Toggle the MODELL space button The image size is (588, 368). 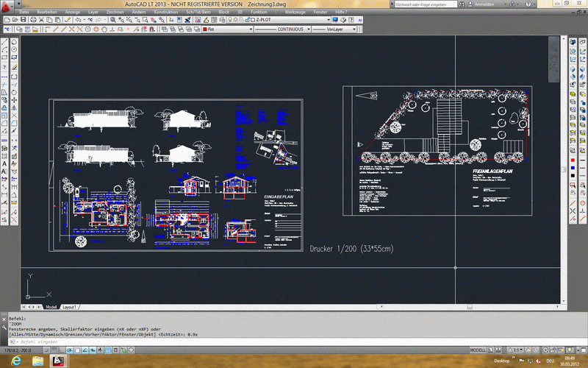coord(478,350)
